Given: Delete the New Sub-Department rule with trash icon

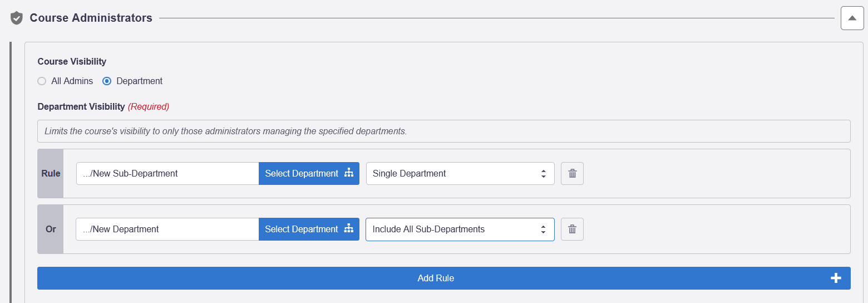Looking at the screenshot, I should click(572, 174).
